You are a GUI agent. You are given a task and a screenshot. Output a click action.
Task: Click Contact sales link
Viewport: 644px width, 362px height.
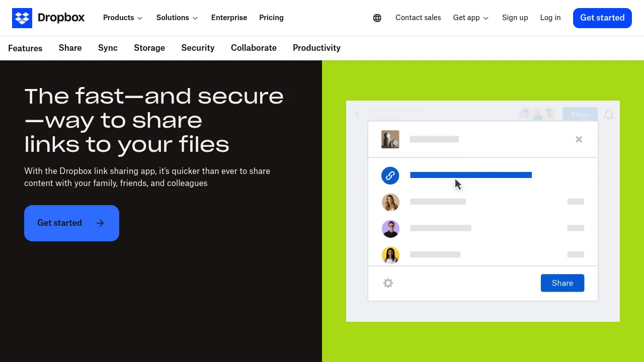[418, 18]
